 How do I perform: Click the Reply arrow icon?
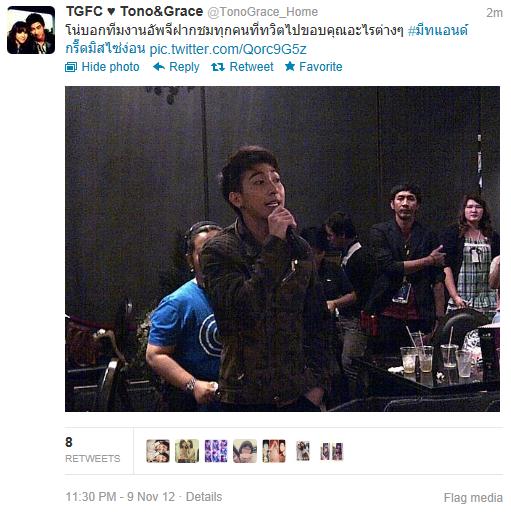click(x=159, y=67)
